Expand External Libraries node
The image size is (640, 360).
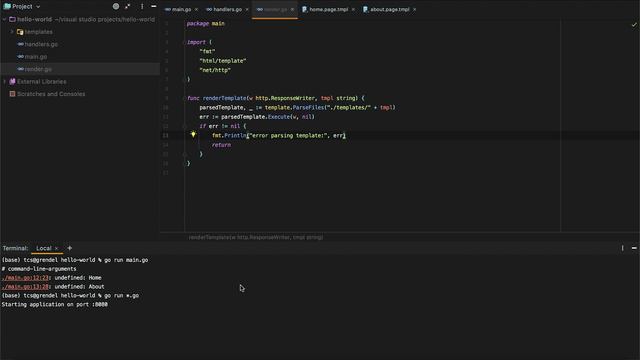point(4,81)
